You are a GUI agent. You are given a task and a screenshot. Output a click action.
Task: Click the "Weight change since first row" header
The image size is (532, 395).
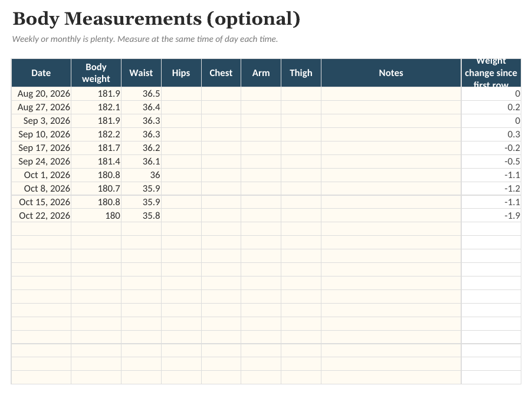tap(491, 73)
